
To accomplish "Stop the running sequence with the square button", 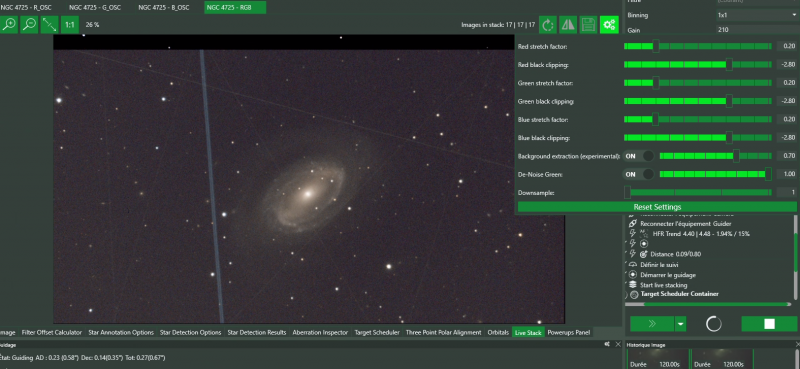I will [769, 324].
